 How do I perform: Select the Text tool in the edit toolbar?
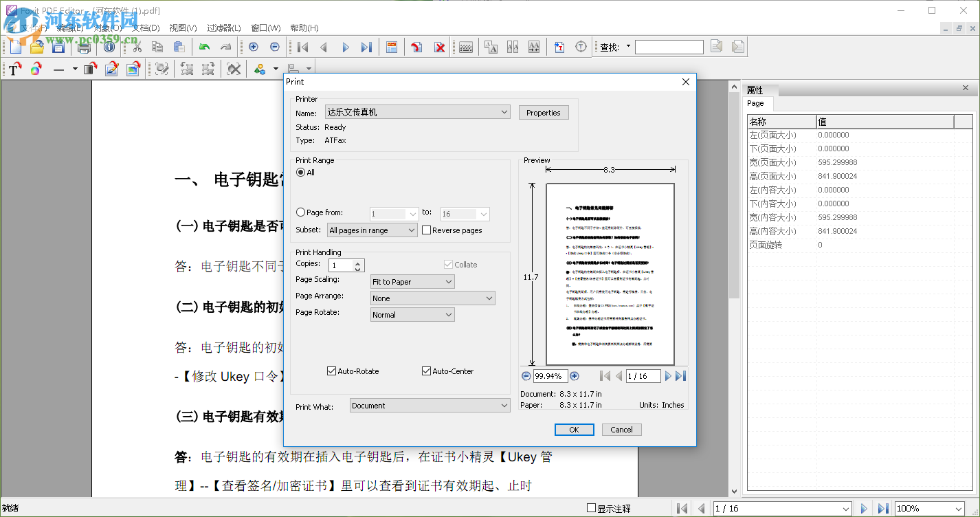(14, 69)
